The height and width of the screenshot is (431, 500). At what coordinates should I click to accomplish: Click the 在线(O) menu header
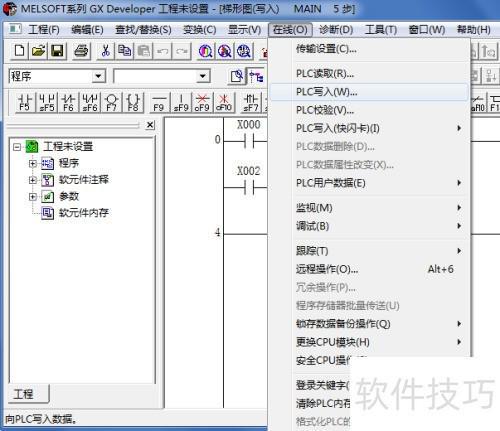tap(290, 30)
